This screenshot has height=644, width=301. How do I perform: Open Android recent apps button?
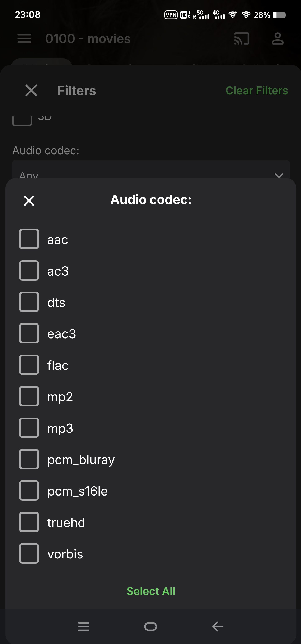coord(83,626)
